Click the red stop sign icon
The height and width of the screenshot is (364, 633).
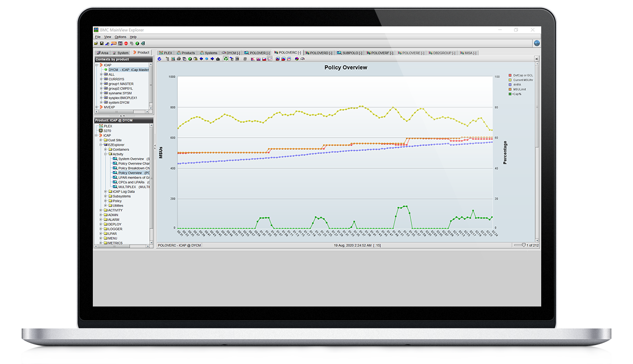tap(126, 44)
